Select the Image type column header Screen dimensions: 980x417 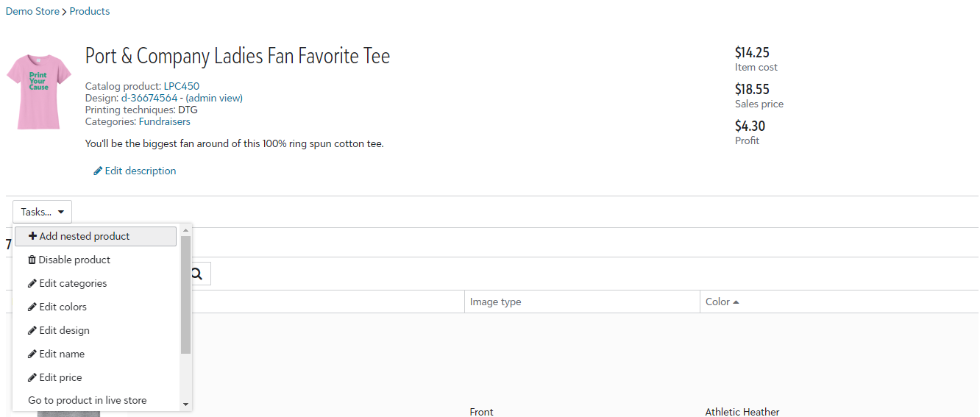pos(495,302)
